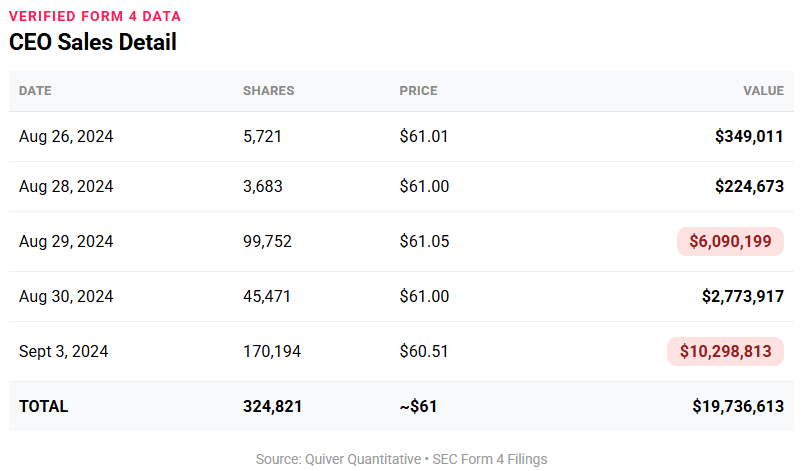Click the 170,194 shares cell

(x=272, y=352)
